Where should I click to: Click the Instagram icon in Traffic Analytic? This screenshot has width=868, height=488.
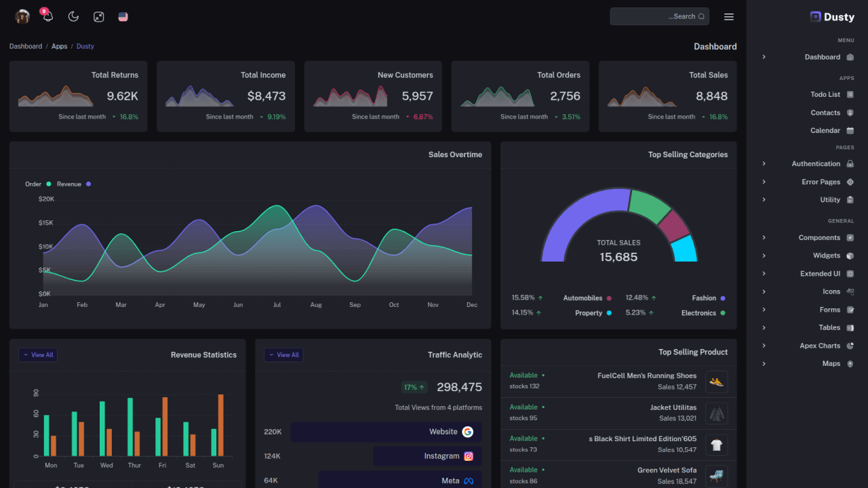point(469,455)
